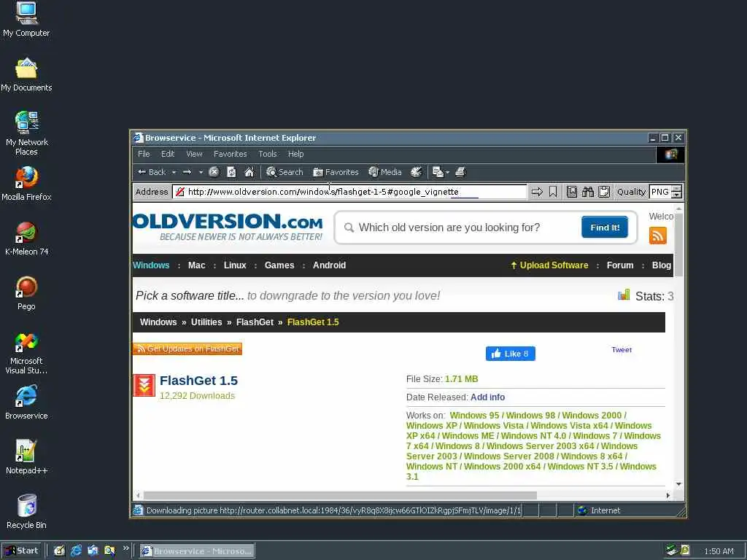Click the vertical scrollbar down arrow

point(678,484)
